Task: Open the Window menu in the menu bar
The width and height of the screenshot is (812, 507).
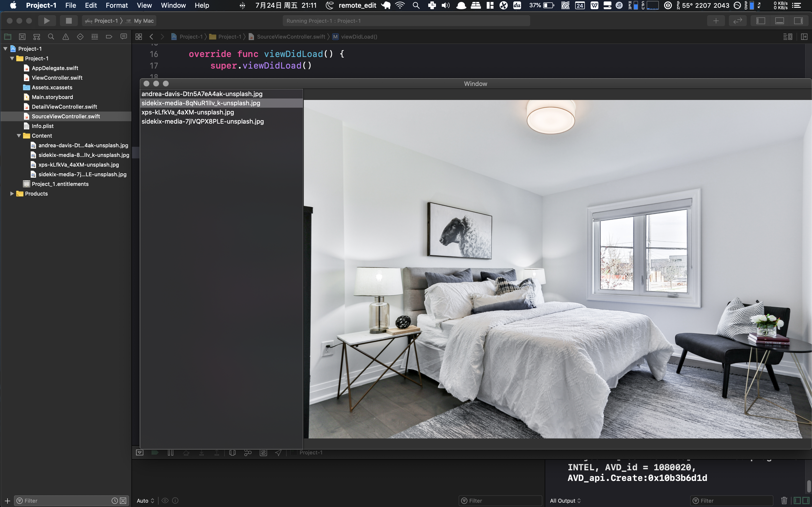Action: [x=173, y=5]
